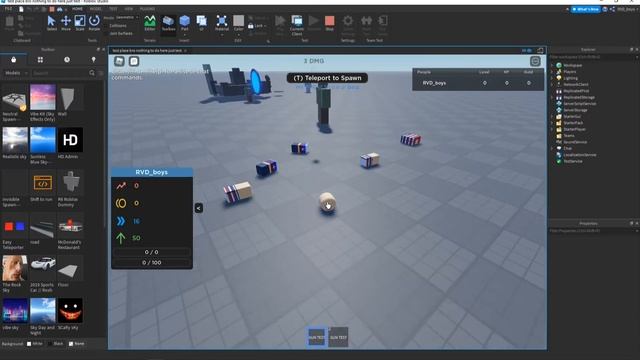This screenshot has width=640, height=360.
Task: Switch to Toolbox Inventory grid tab
Action: pos(40,60)
